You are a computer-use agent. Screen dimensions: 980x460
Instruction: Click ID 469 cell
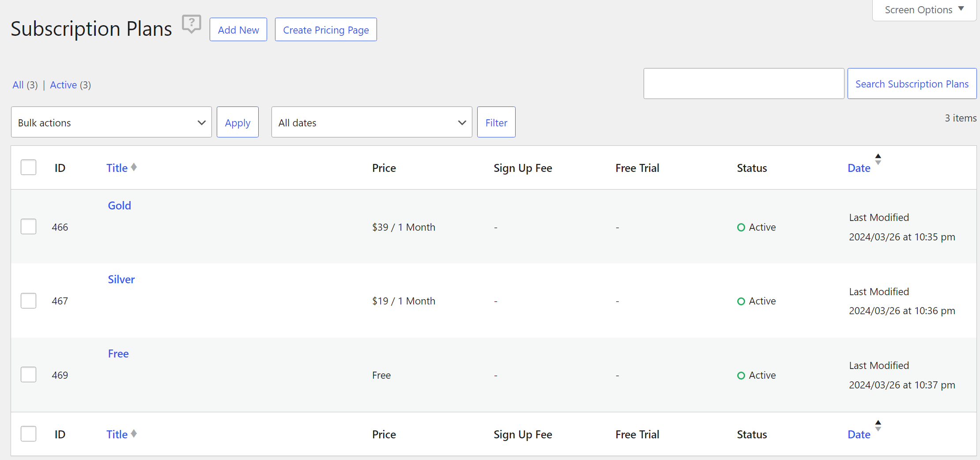coord(60,375)
